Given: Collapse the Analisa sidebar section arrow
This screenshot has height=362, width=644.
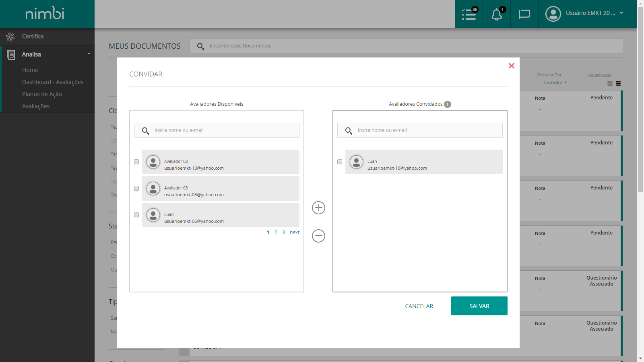Looking at the screenshot, I should pos(89,53).
